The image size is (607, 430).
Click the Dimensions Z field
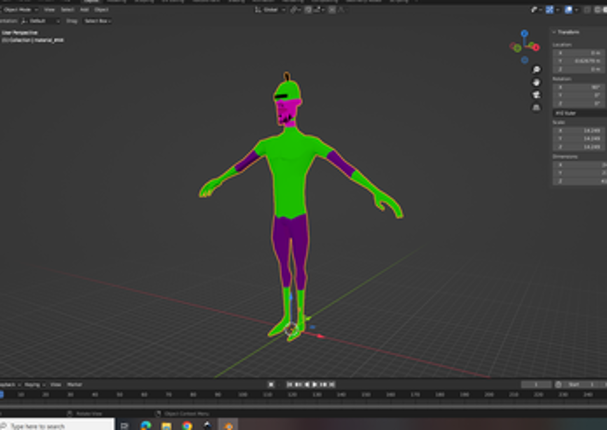[580, 181]
